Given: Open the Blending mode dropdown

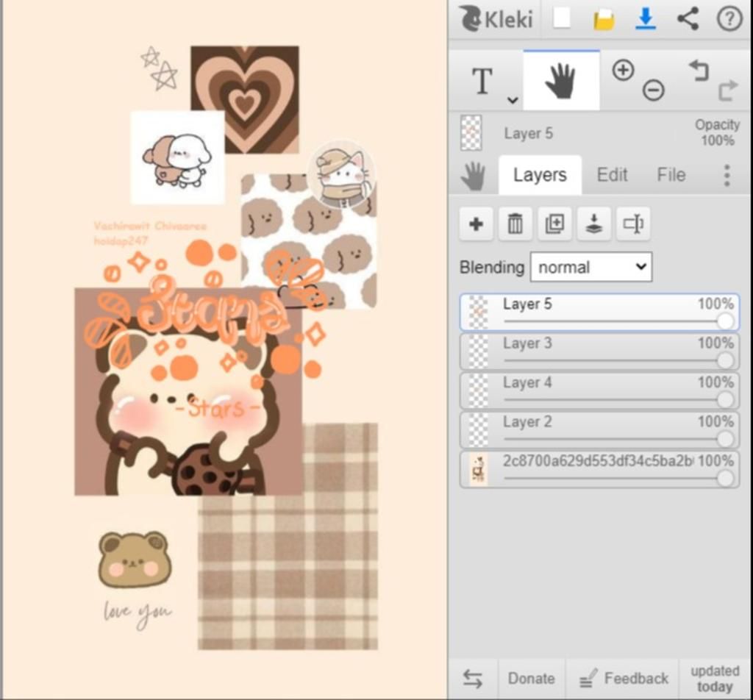Looking at the screenshot, I should coord(591,267).
